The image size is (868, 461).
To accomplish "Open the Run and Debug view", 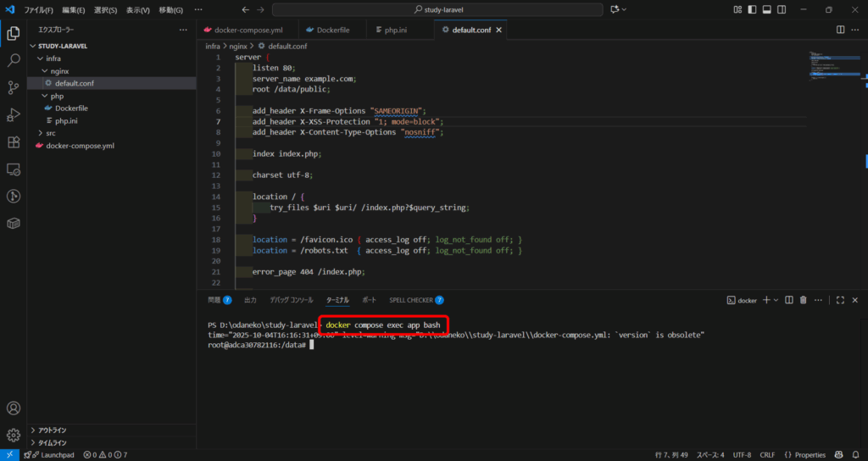I will [14, 114].
